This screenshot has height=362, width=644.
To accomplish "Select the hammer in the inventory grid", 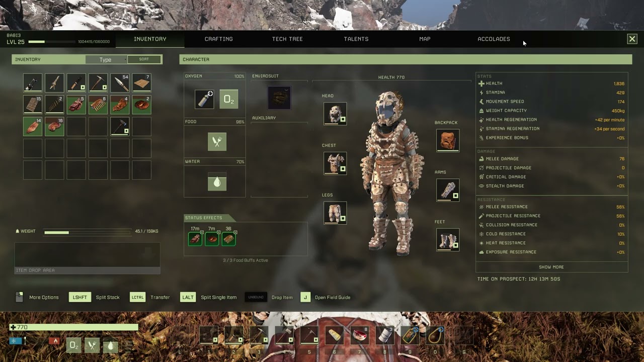I will tap(120, 127).
